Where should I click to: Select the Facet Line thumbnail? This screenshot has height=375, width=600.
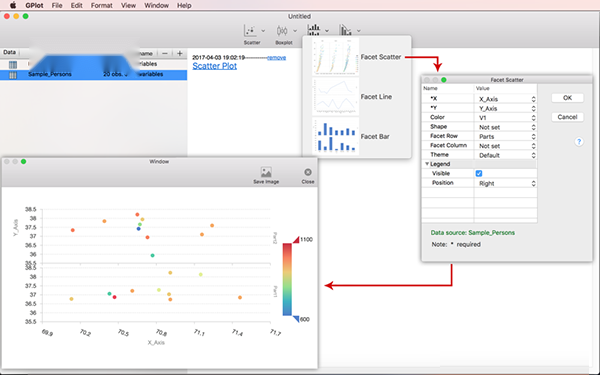(x=336, y=97)
